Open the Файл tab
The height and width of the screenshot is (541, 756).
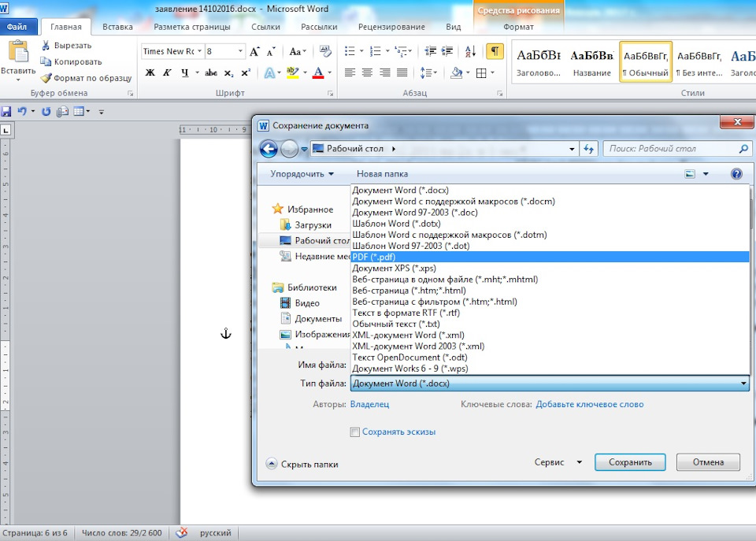click(x=17, y=27)
